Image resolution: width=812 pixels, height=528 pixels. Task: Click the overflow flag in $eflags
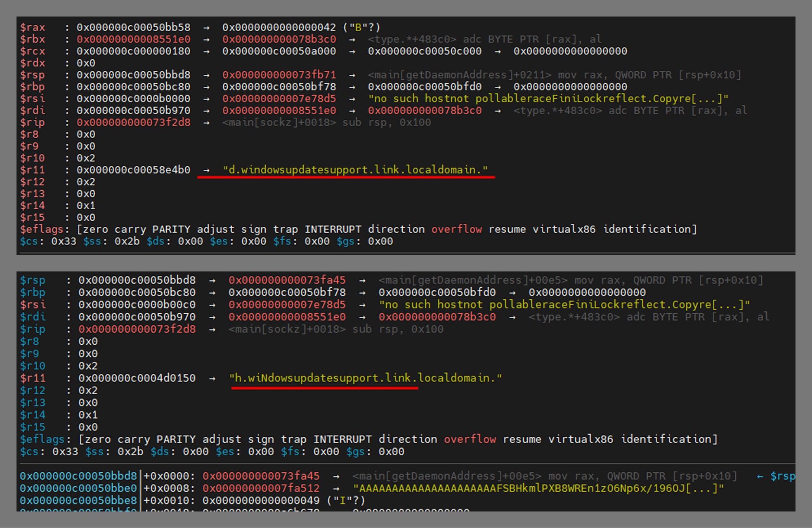point(456,229)
